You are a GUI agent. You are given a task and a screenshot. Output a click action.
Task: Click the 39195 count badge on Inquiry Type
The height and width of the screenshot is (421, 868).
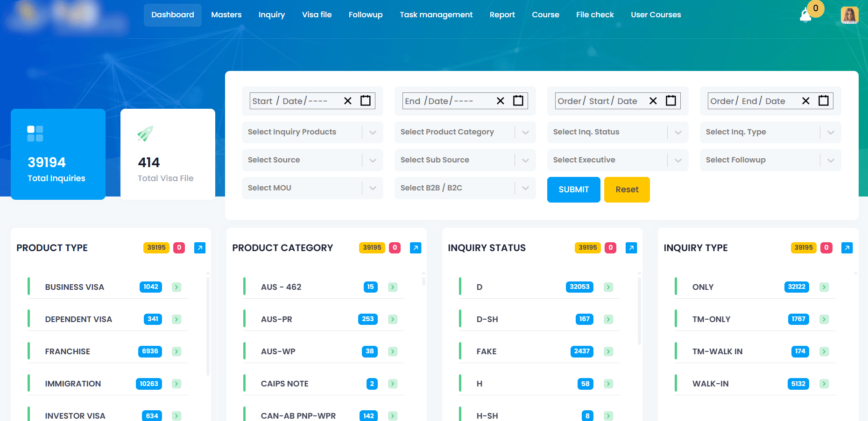tap(803, 248)
